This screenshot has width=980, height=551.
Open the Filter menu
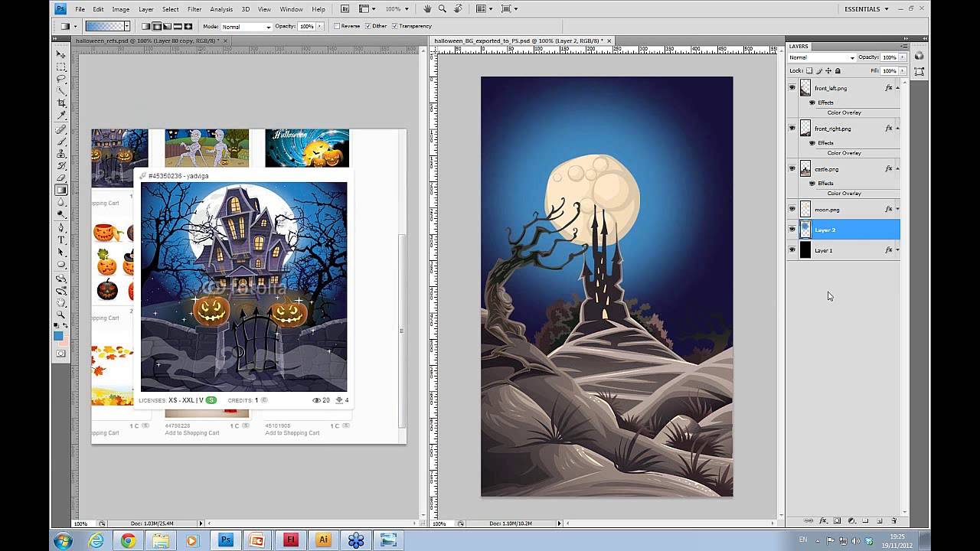click(194, 9)
